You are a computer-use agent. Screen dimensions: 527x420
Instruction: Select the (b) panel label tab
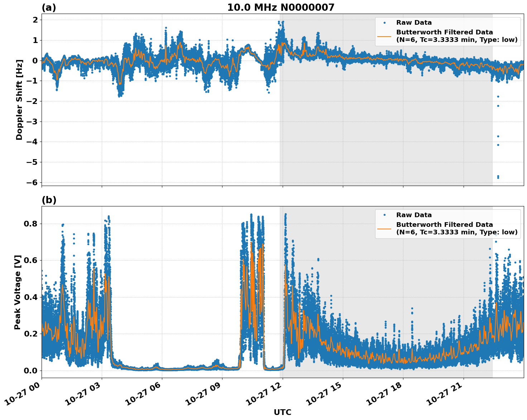click(49, 200)
